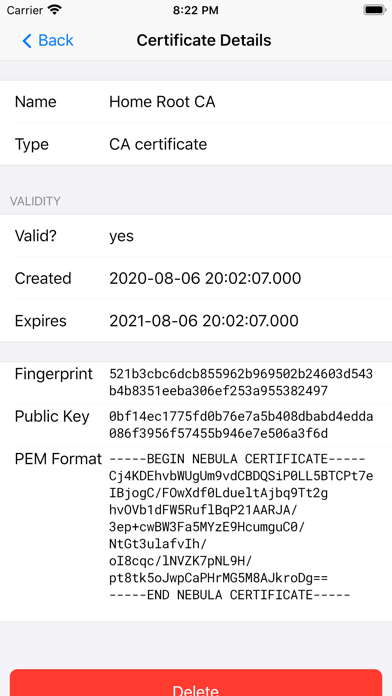Tap the status bar clock time
The image size is (392, 696).
point(196,10)
